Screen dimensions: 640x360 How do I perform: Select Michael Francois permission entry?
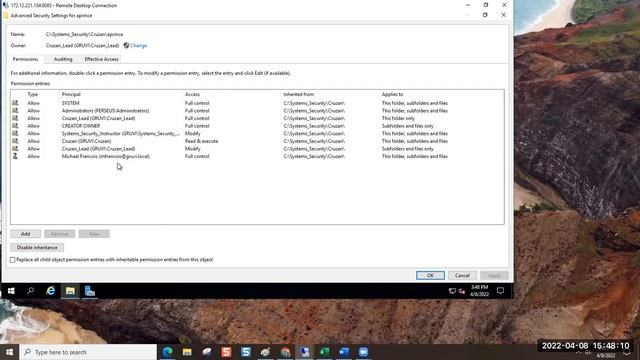point(257,156)
